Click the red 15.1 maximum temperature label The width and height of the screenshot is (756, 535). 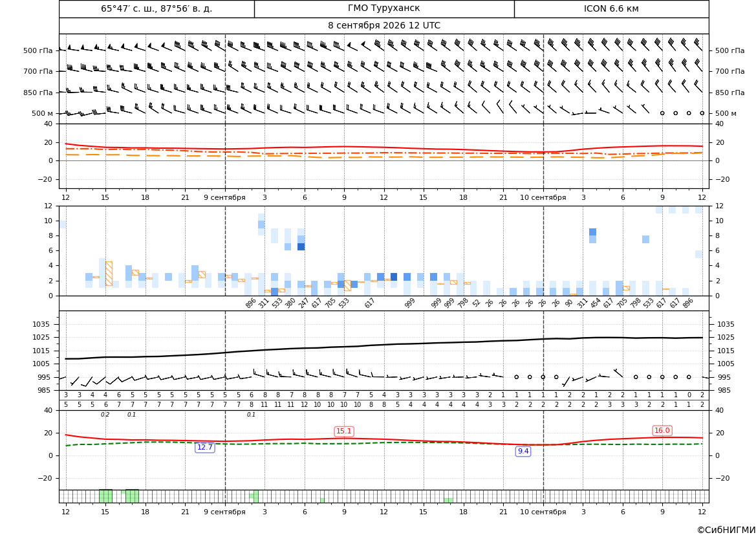[344, 431]
